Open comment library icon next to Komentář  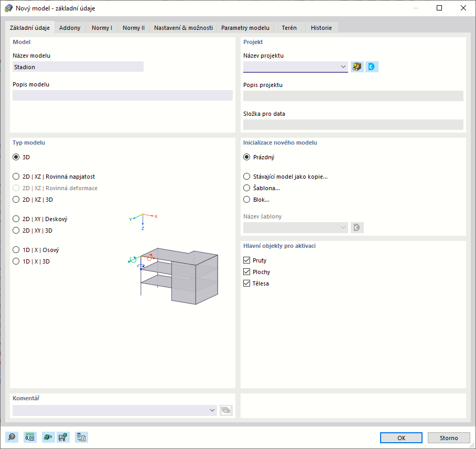click(x=226, y=410)
